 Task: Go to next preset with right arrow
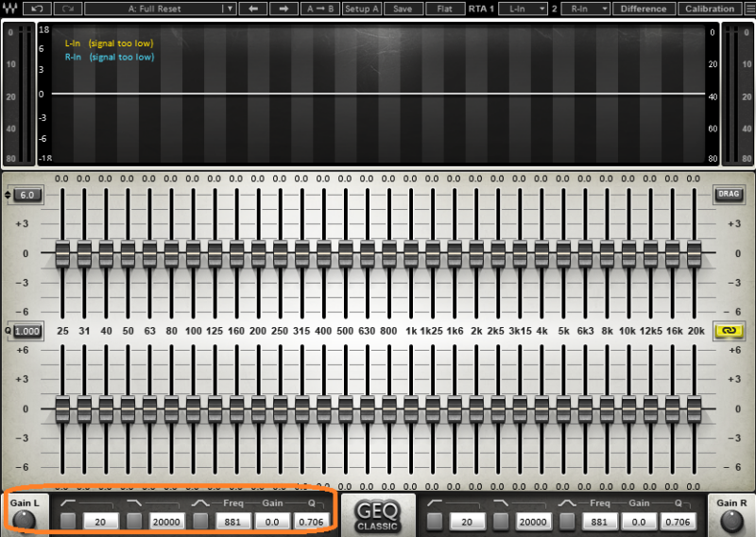[x=283, y=9]
